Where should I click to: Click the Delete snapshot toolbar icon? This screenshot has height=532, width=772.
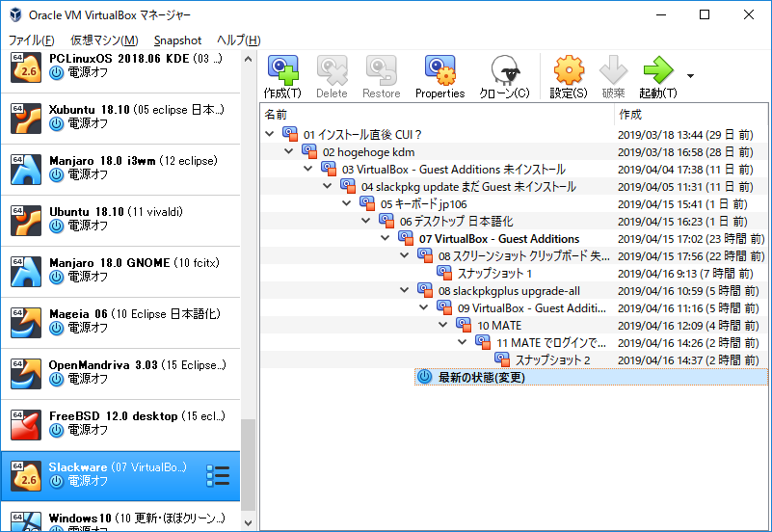click(332, 70)
